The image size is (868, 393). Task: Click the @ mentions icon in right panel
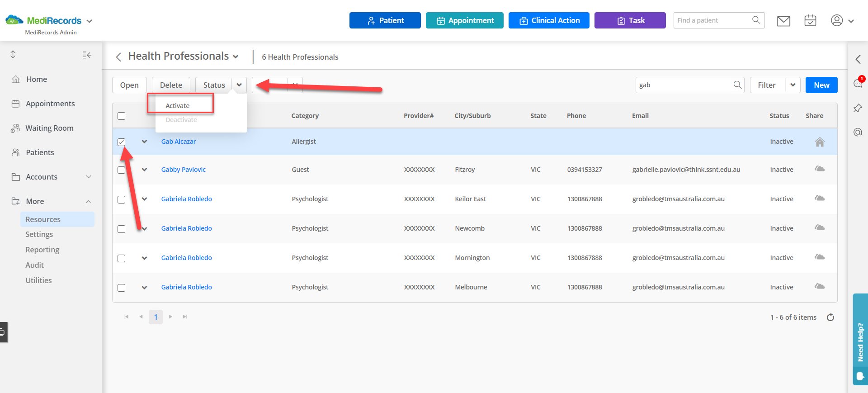pyautogui.click(x=858, y=132)
